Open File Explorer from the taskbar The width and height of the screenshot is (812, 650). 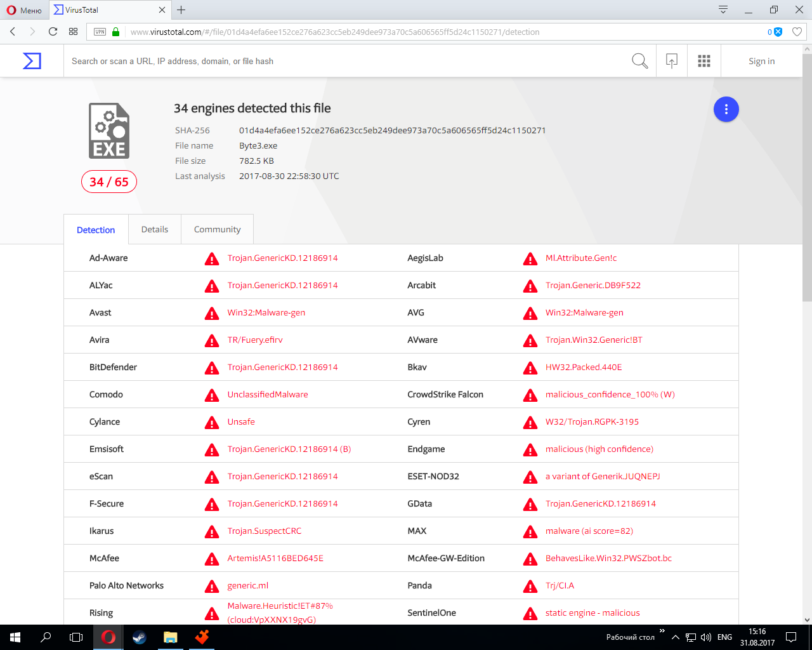[170, 637]
